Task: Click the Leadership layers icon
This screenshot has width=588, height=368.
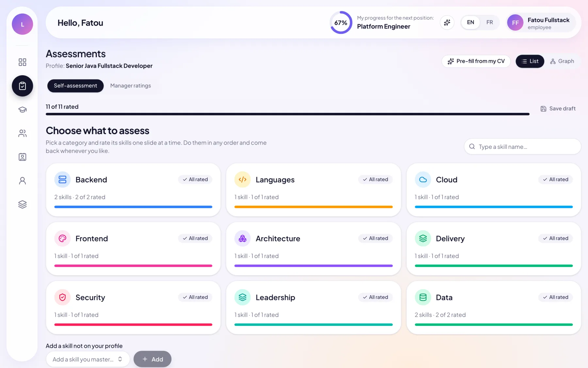Action: coord(242,297)
